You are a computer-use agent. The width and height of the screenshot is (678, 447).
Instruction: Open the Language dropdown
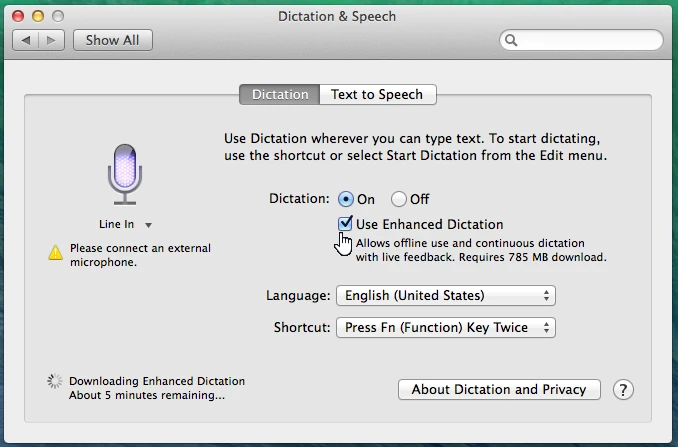(x=446, y=296)
